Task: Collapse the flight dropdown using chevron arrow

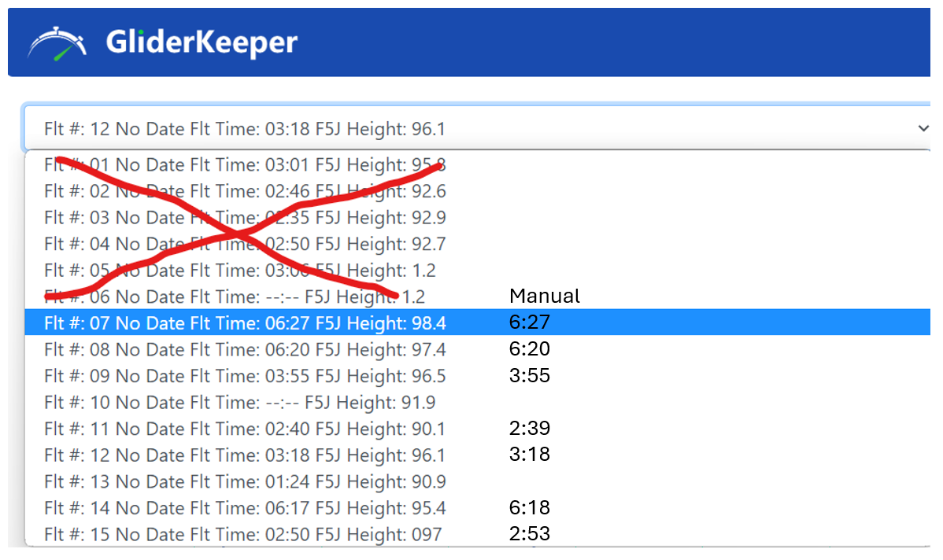Action: point(923,128)
